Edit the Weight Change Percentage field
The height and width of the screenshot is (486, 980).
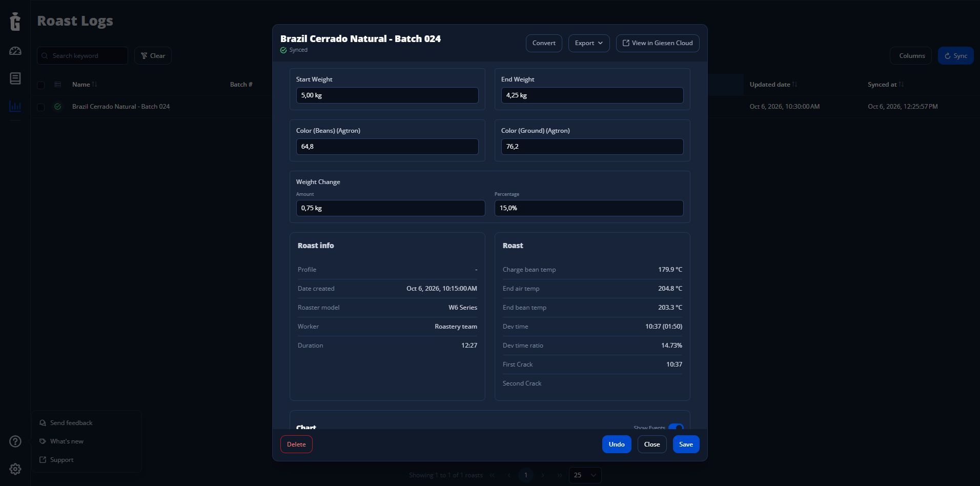click(x=589, y=208)
